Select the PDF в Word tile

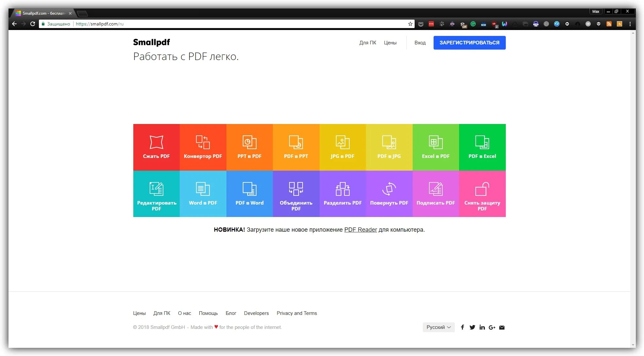coord(249,194)
